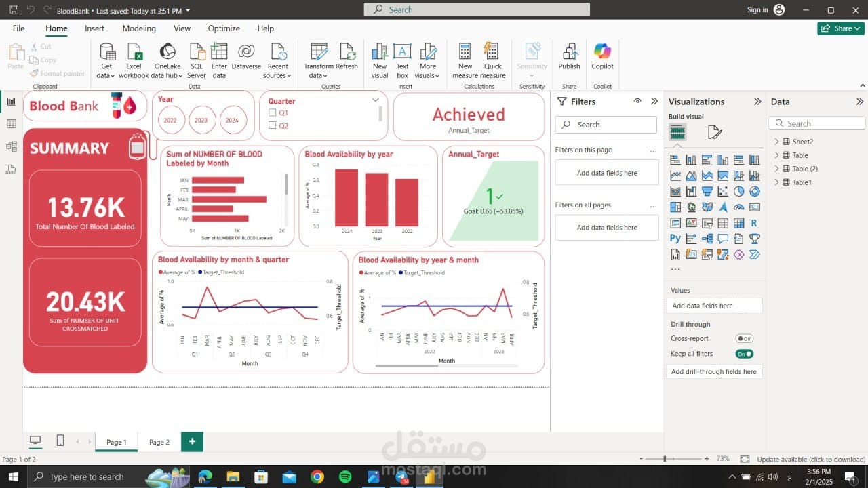The width and height of the screenshot is (868, 488).
Task: Click Quick measure icon
Action: (492, 60)
